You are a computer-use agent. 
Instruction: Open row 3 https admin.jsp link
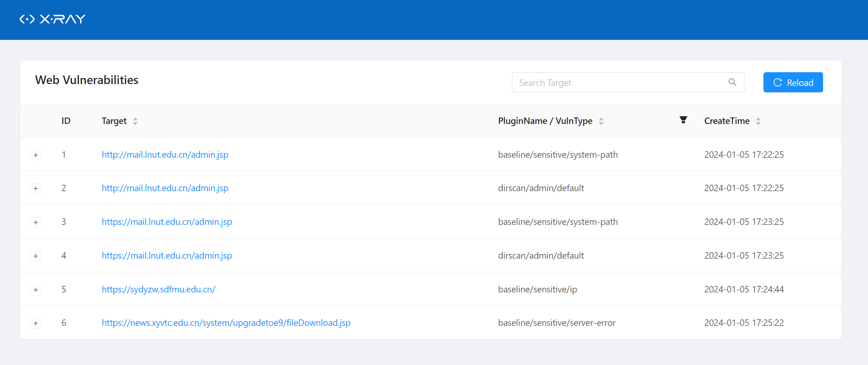click(x=167, y=222)
